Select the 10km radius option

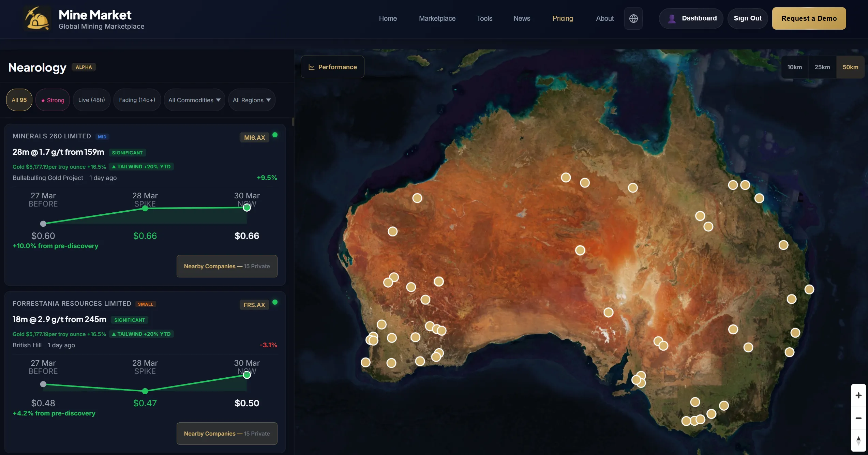(x=794, y=67)
